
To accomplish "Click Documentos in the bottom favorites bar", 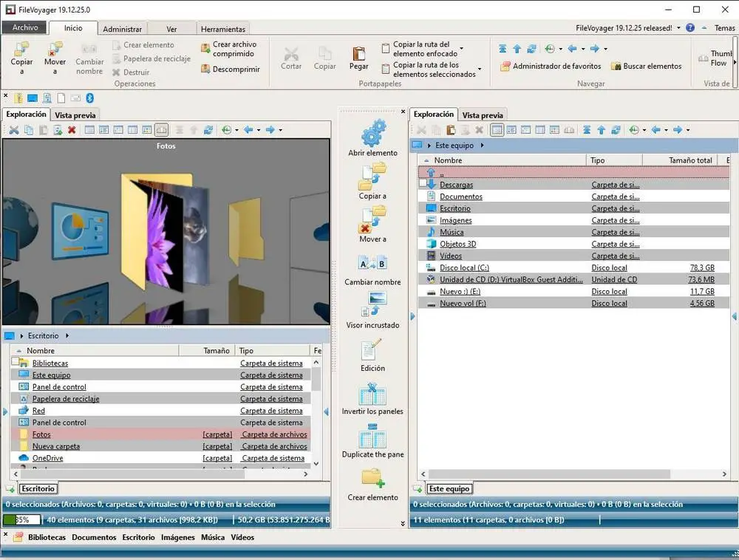I will click(94, 537).
